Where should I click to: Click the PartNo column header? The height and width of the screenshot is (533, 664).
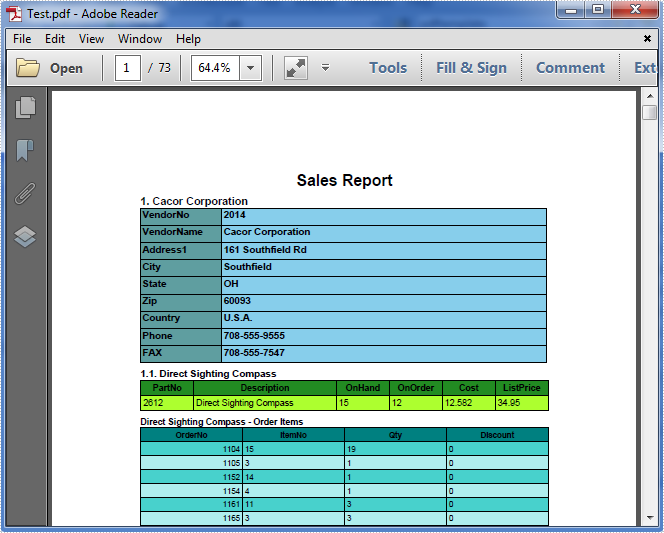pyautogui.click(x=167, y=388)
